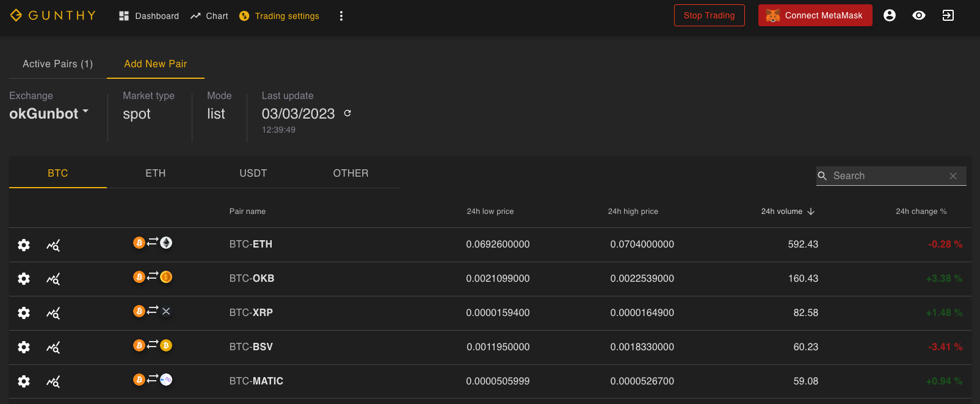View chart icon for BTC-ETH row
Image resolution: width=980 pixels, height=404 pixels.
tap(53, 246)
